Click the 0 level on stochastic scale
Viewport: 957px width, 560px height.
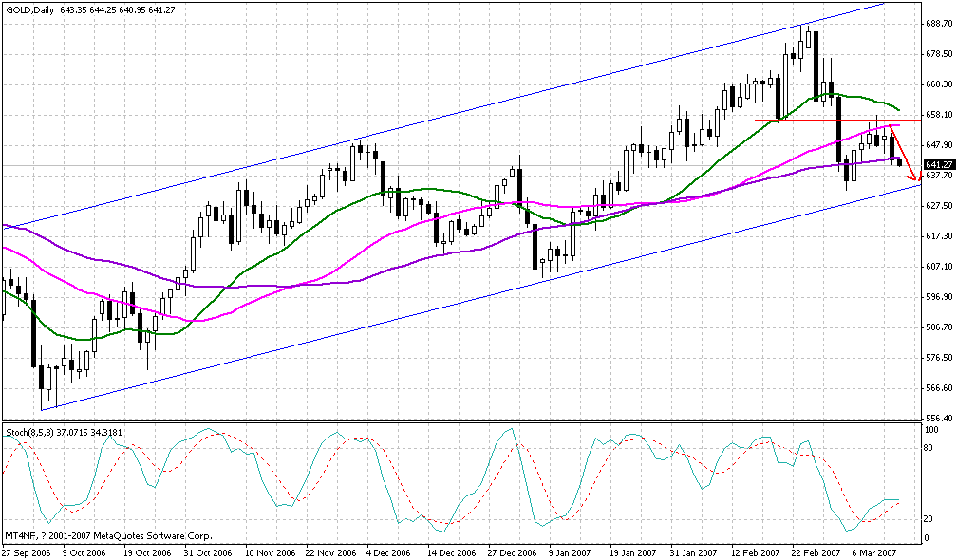pyautogui.click(x=927, y=537)
